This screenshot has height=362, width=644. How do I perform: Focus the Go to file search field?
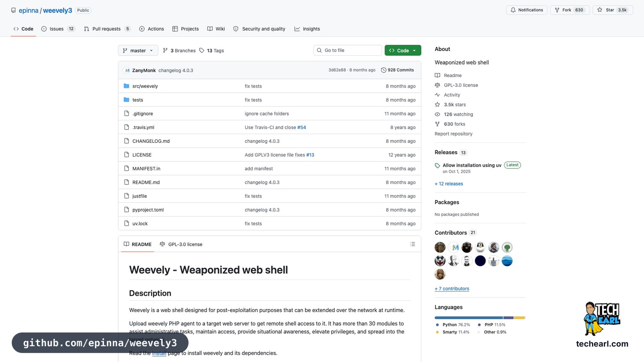tap(348, 50)
